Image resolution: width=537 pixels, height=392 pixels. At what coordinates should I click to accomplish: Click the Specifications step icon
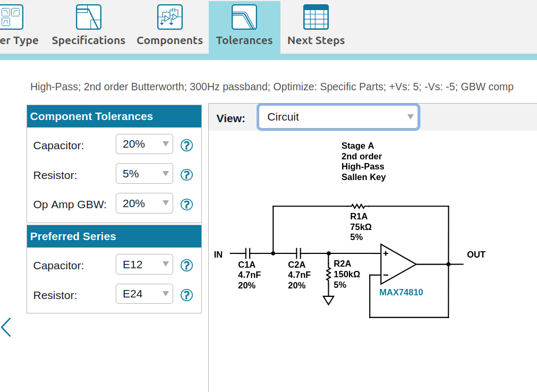click(88, 17)
